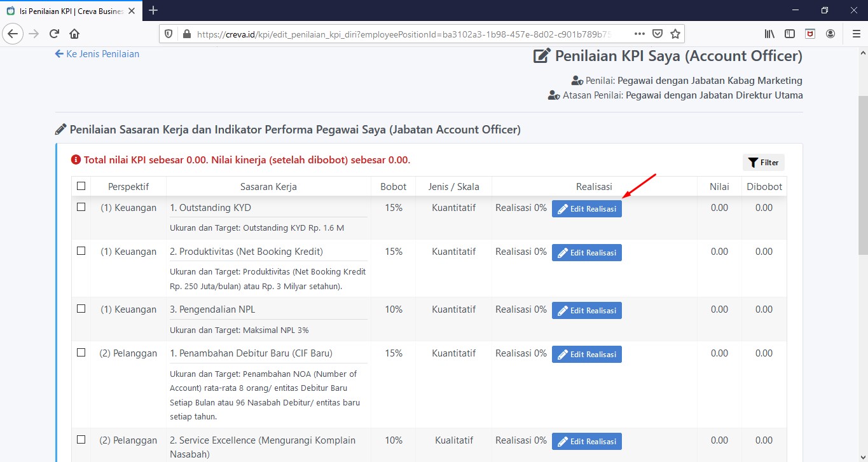Open the Library icon in toolbar

tap(769, 34)
